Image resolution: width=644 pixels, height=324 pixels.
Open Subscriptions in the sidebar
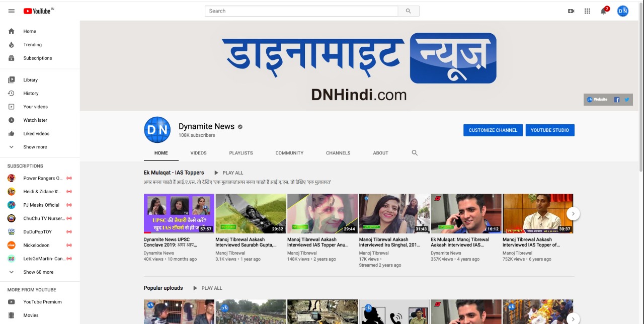click(40, 58)
